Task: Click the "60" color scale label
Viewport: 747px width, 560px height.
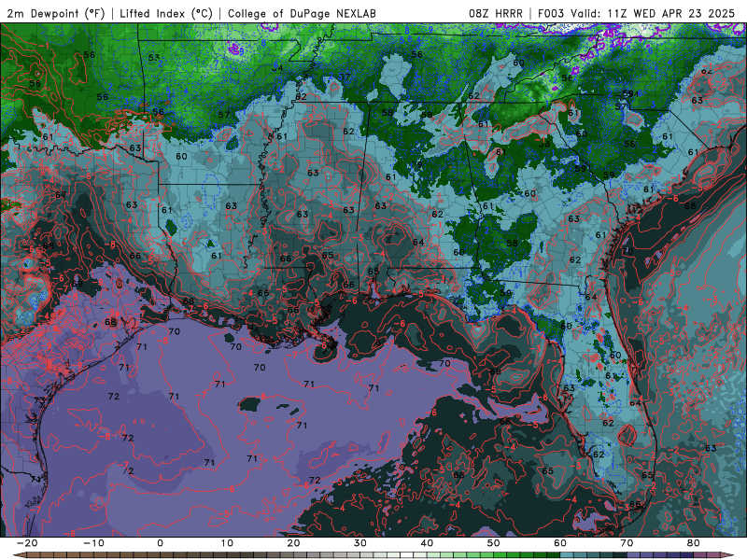Action: (x=560, y=543)
